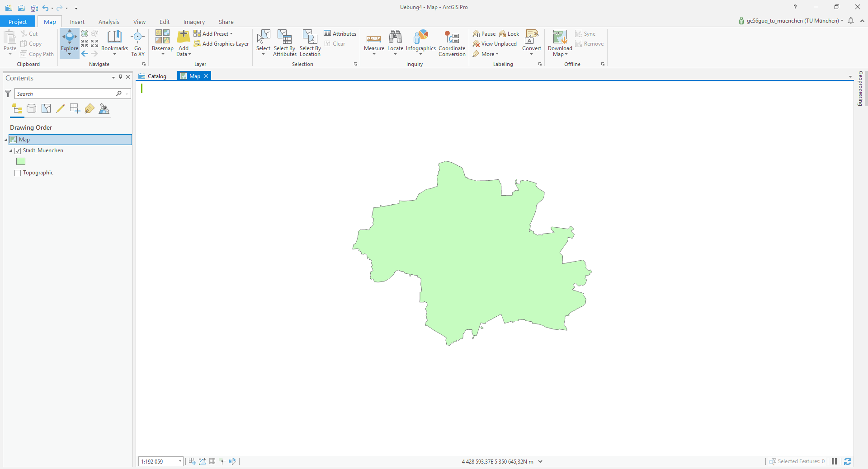The width and height of the screenshot is (868, 469).
Task: Click the refresh map icon
Action: pos(848,461)
